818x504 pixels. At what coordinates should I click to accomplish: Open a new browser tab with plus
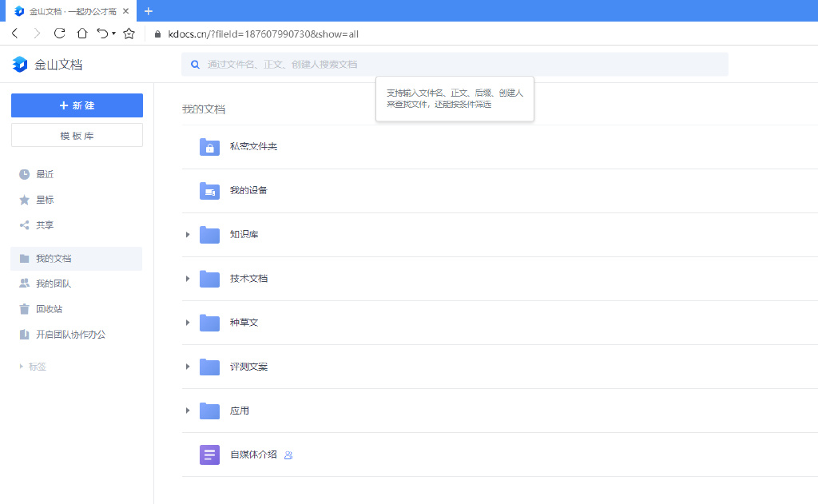click(x=148, y=11)
